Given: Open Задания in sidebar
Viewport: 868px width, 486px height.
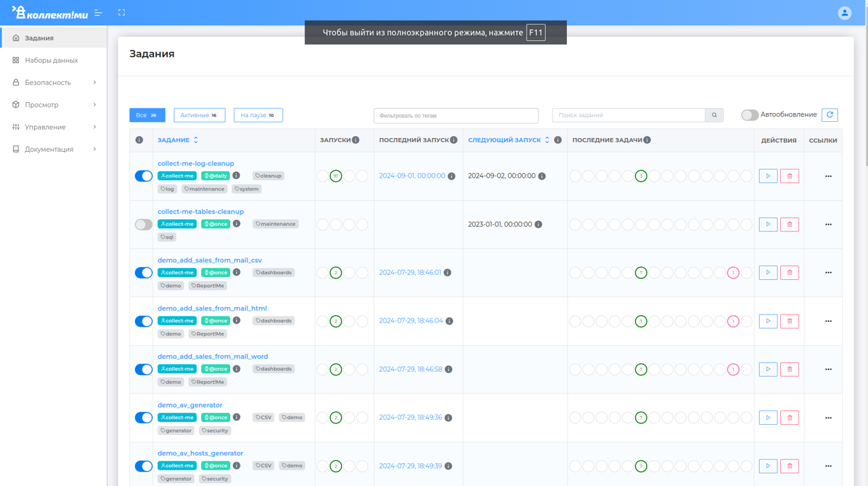Looking at the screenshot, I should pyautogui.click(x=54, y=38).
